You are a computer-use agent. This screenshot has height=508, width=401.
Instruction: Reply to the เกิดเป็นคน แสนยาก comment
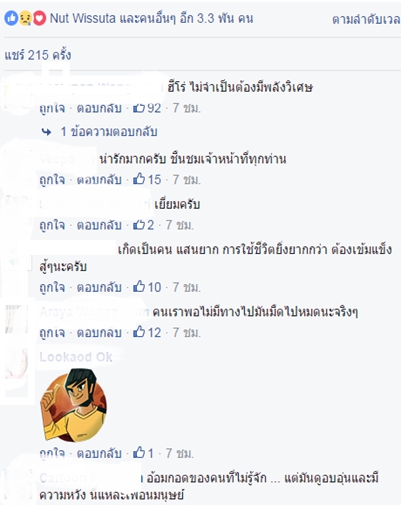pyautogui.click(x=99, y=287)
